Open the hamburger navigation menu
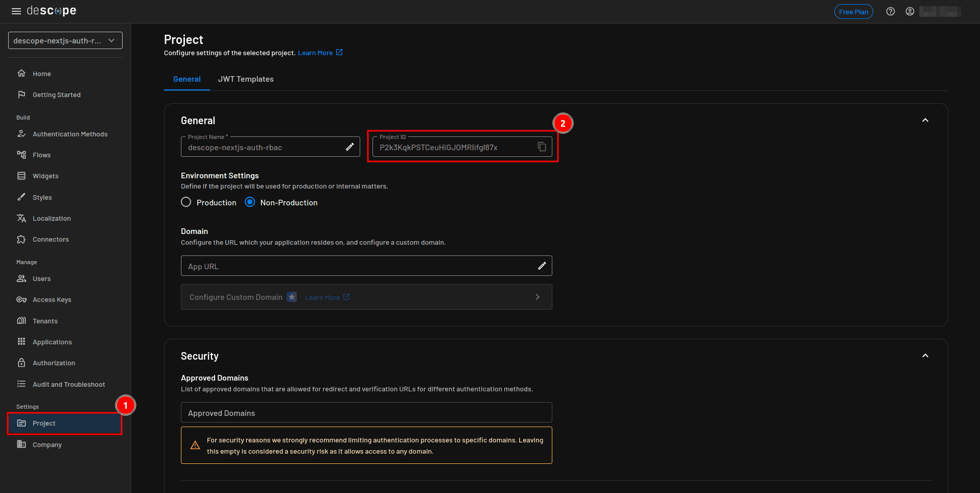 coord(16,11)
